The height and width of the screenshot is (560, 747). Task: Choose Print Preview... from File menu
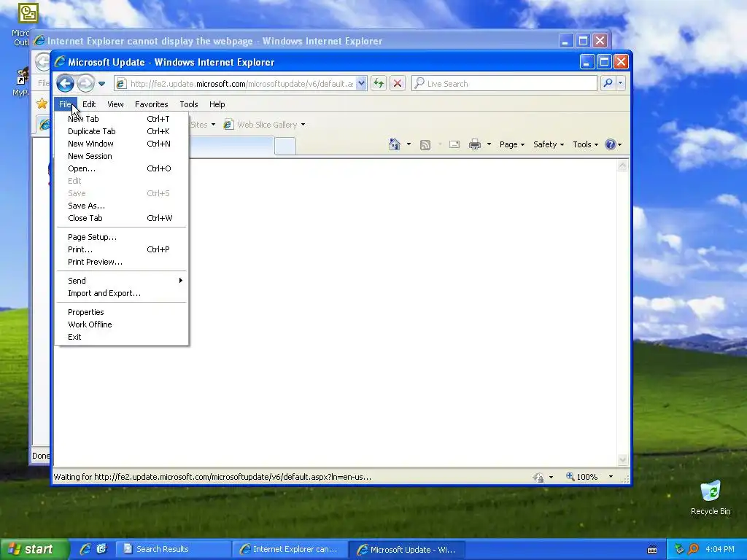121,262
